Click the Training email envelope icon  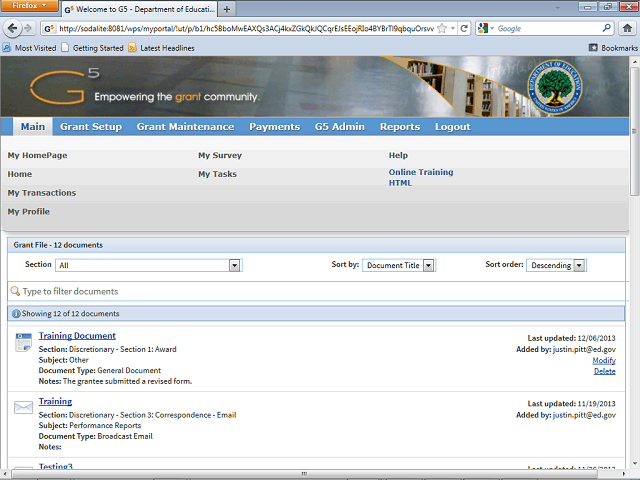click(23, 407)
